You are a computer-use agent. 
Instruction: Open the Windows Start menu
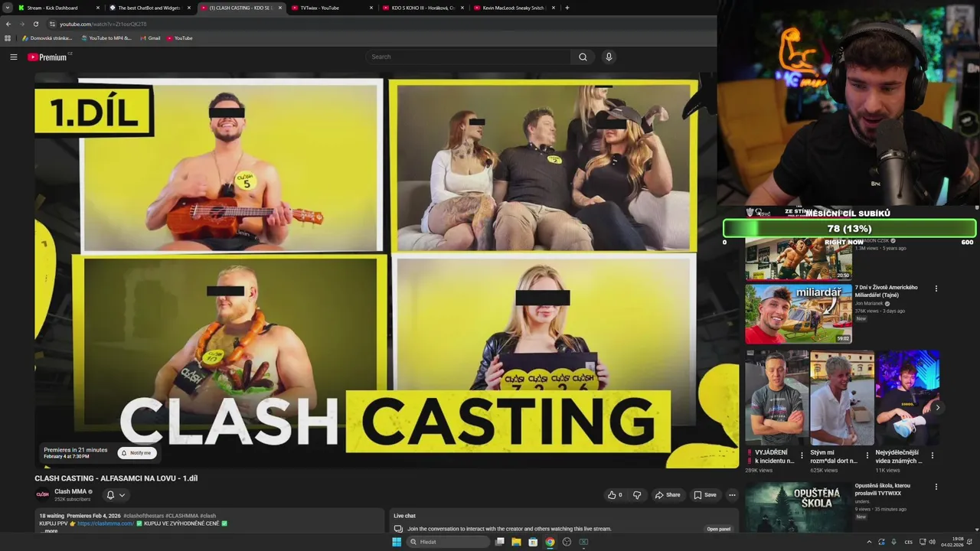[397, 542]
